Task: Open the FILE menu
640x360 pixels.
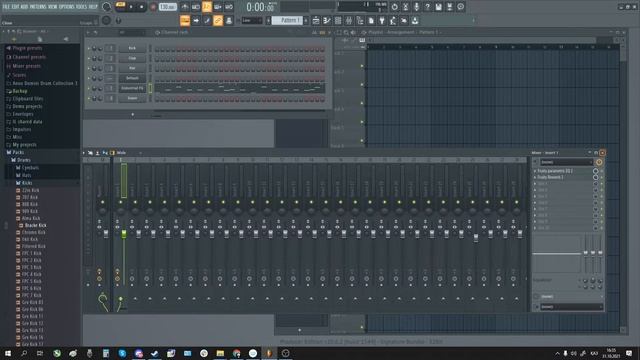Action: 6,7
